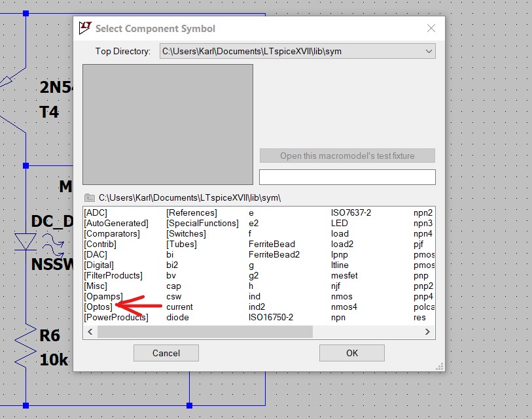This screenshot has height=419, width=532.
Task: Close the Select Component Symbol dialog
Action: pyautogui.click(x=431, y=28)
